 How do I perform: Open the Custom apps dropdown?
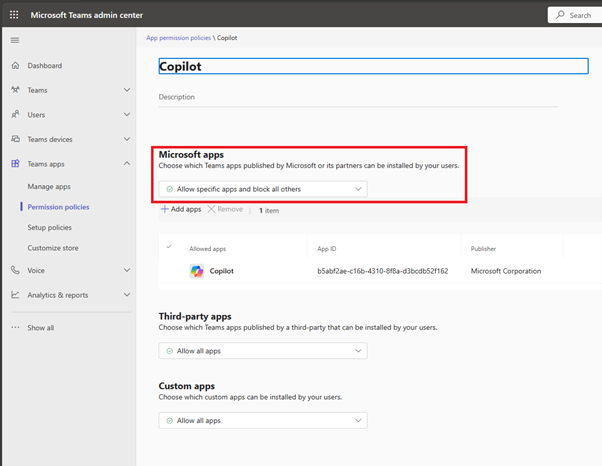click(x=263, y=421)
